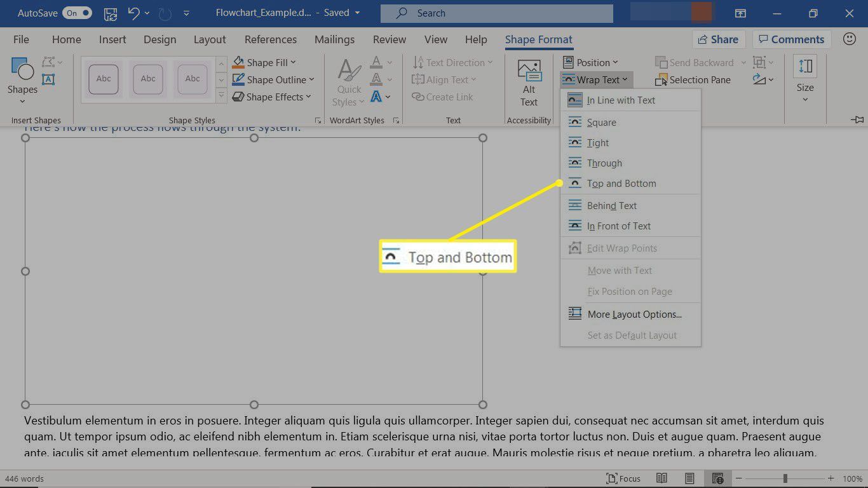Open the Review tab

tap(390, 39)
